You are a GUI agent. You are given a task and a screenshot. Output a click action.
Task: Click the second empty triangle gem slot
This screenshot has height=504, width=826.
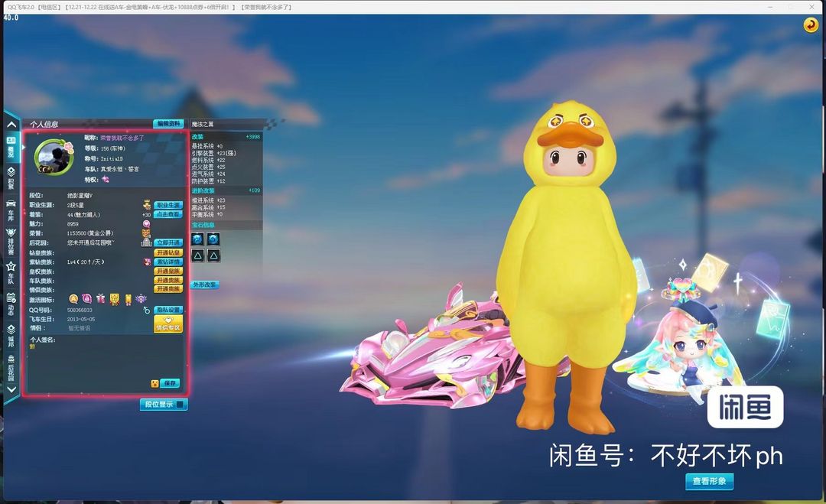point(213,256)
